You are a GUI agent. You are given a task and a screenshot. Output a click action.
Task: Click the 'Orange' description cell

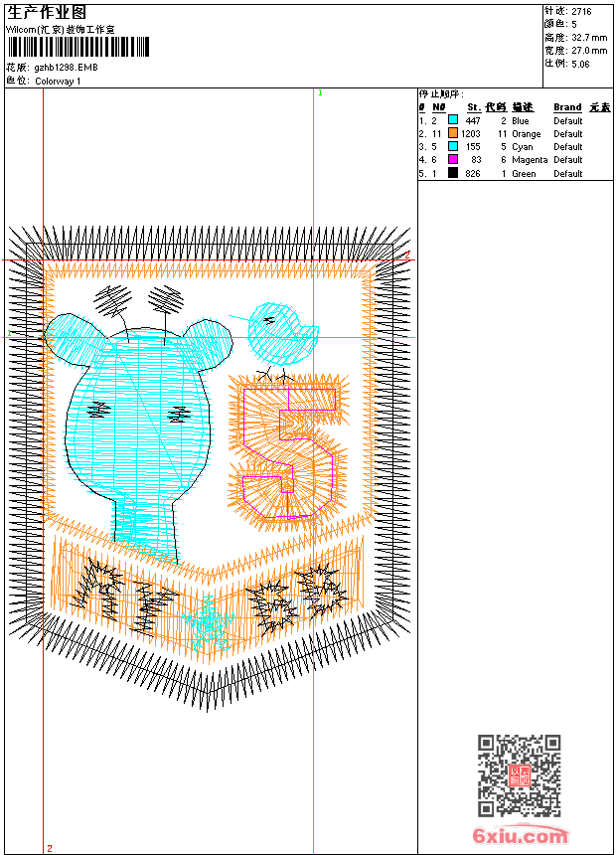pos(526,134)
